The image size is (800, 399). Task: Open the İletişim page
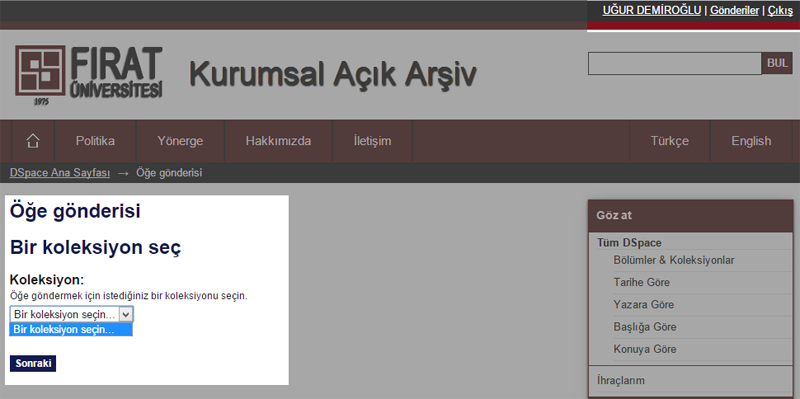tap(372, 141)
